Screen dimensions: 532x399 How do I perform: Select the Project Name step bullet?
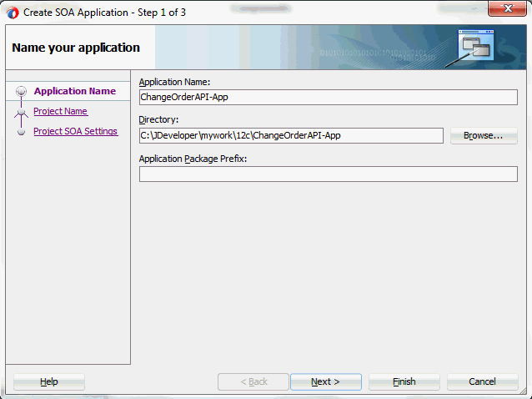coord(21,111)
